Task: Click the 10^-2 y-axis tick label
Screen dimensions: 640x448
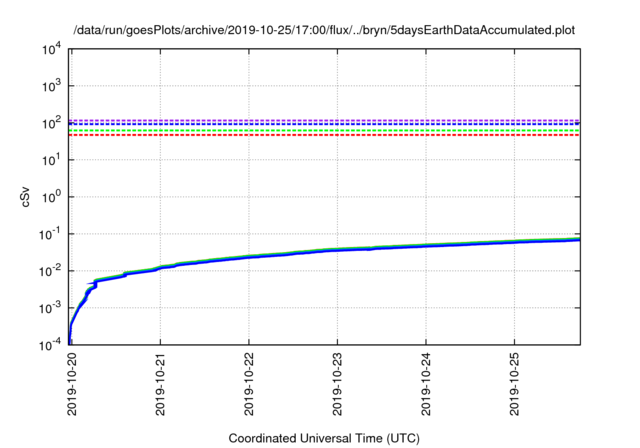Action: [49, 271]
